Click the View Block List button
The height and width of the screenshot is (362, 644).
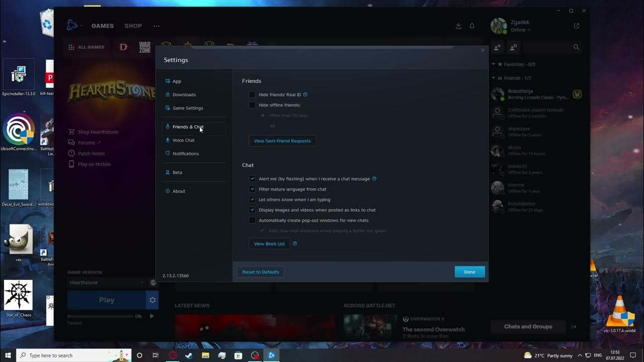pos(269,244)
